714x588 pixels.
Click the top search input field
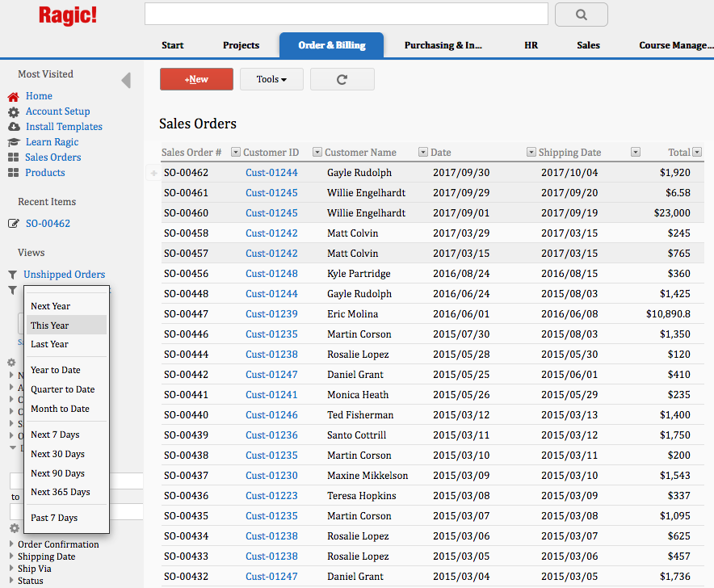346,14
